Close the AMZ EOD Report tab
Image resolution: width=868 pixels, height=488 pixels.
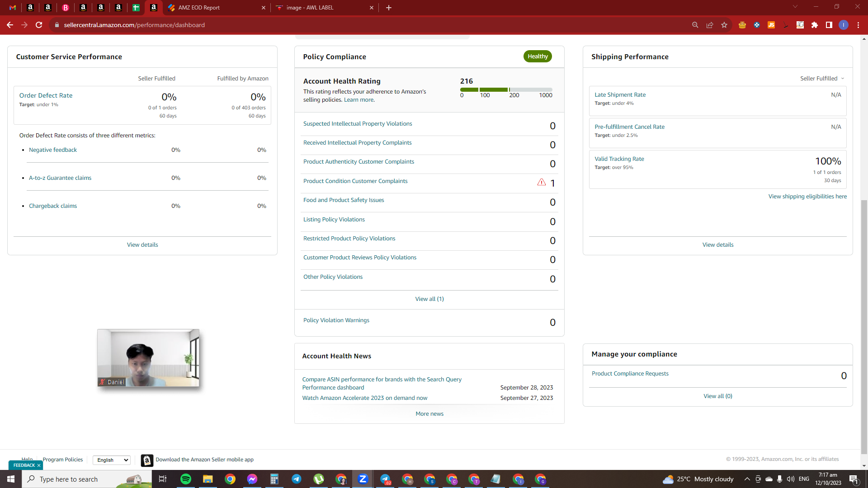pyautogui.click(x=264, y=8)
